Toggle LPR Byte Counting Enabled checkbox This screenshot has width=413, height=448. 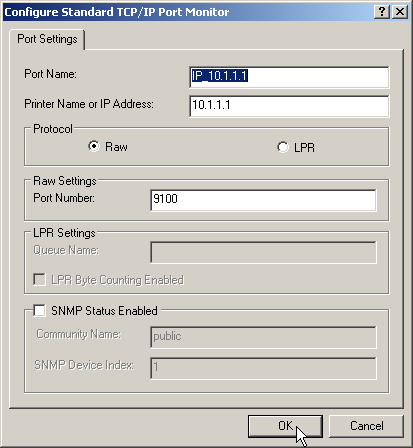pyautogui.click(x=40, y=280)
